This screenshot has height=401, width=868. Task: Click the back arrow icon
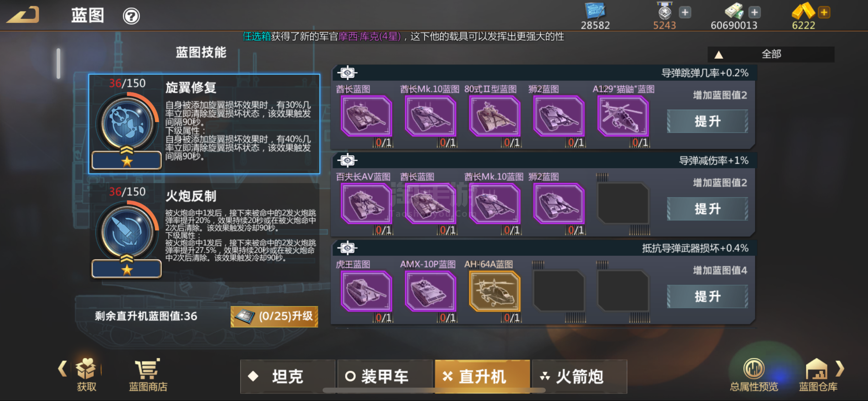pos(23,15)
